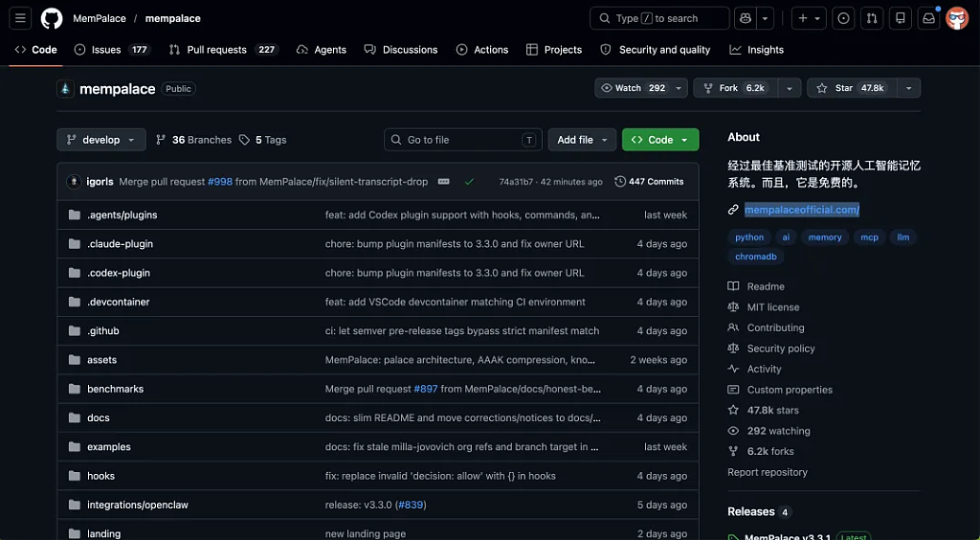This screenshot has width=980, height=540.
Task: Open commit hash 74a31b7
Action: [516, 182]
